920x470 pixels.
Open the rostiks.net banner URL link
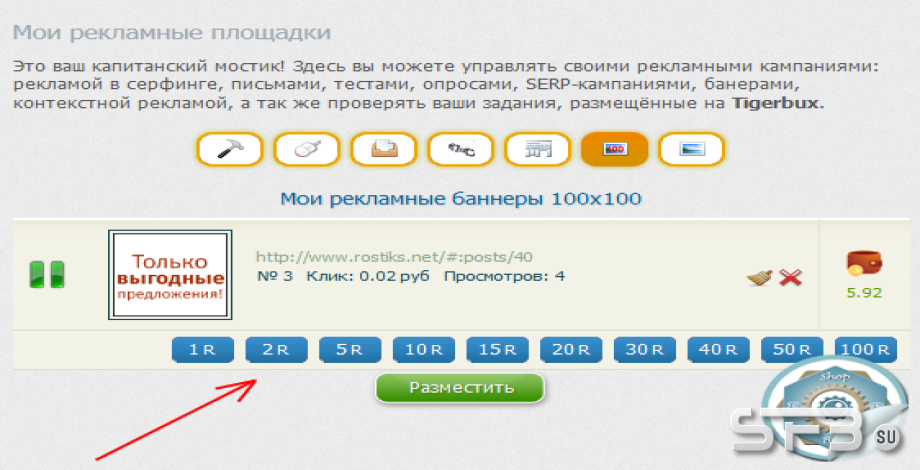pos(394,257)
